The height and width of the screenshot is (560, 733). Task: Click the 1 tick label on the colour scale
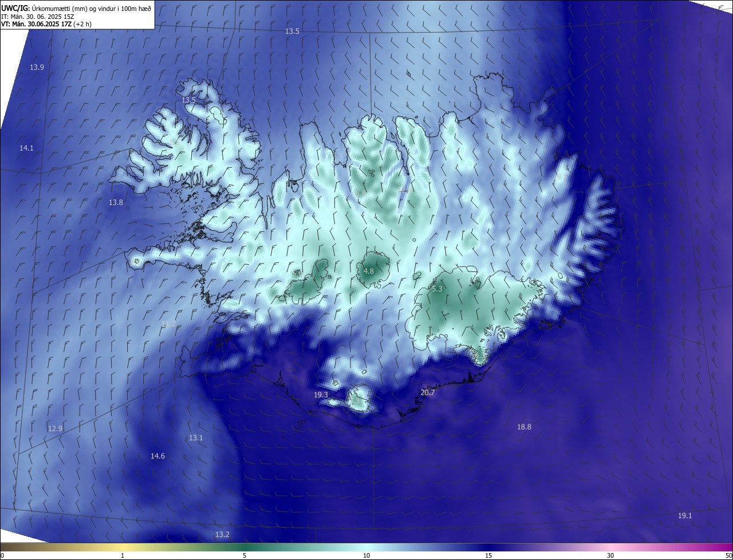tap(123, 555)
